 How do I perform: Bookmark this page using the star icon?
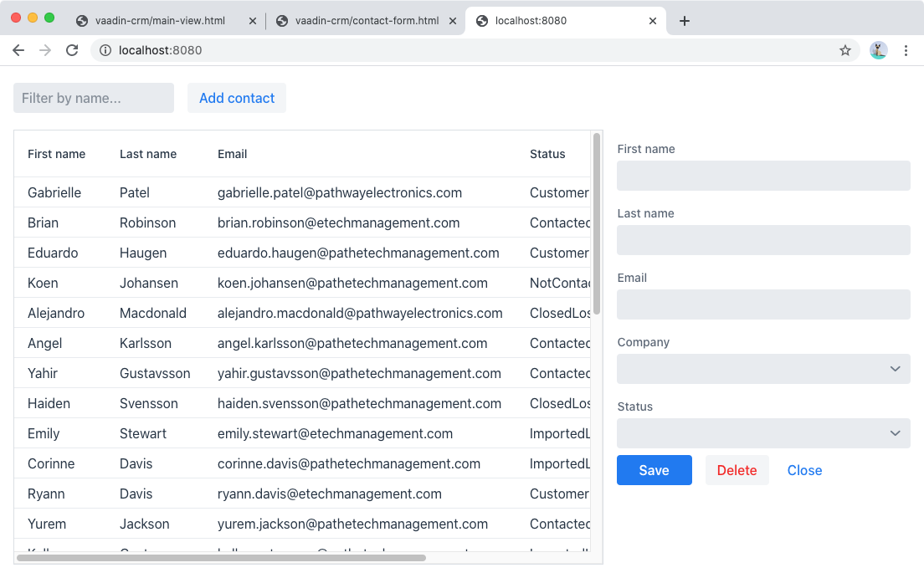tap(845, 50)
